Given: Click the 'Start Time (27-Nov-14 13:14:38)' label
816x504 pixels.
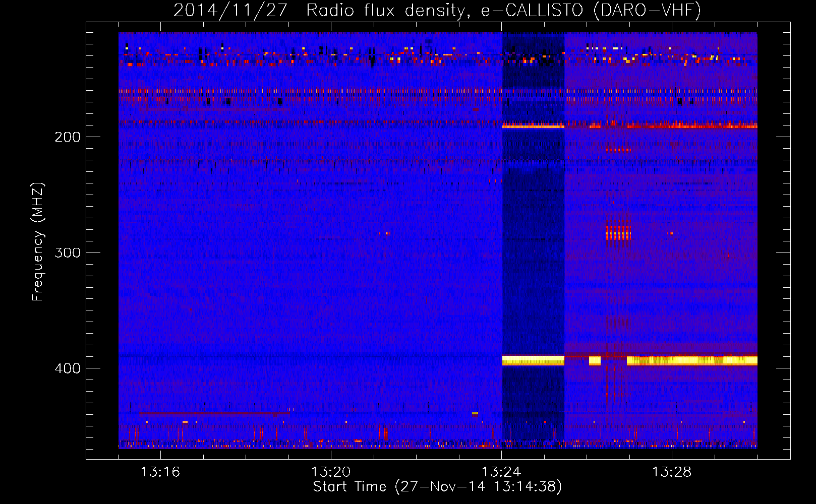Looking at the screenshot, I should [x=437, y=487].
